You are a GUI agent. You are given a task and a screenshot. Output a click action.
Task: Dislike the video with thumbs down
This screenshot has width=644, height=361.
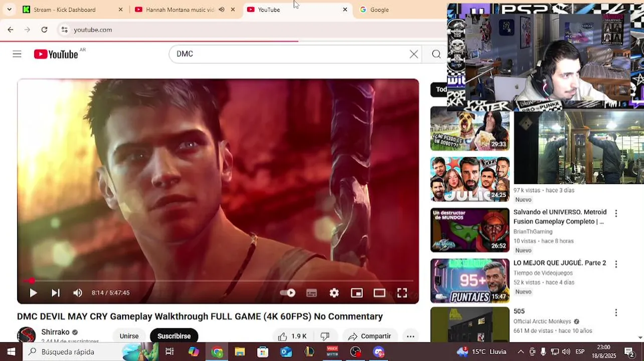(325, 336)
